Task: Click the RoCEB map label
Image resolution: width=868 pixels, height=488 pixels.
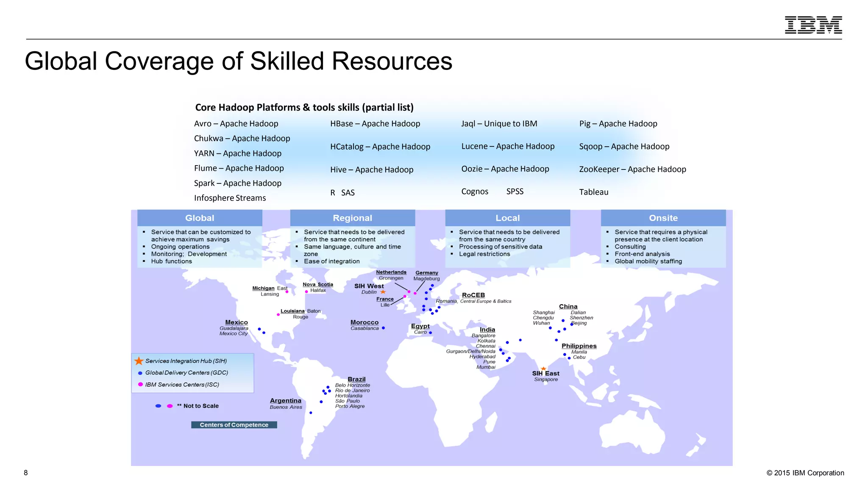Action: pyautogui.click(x=473, y=295)
